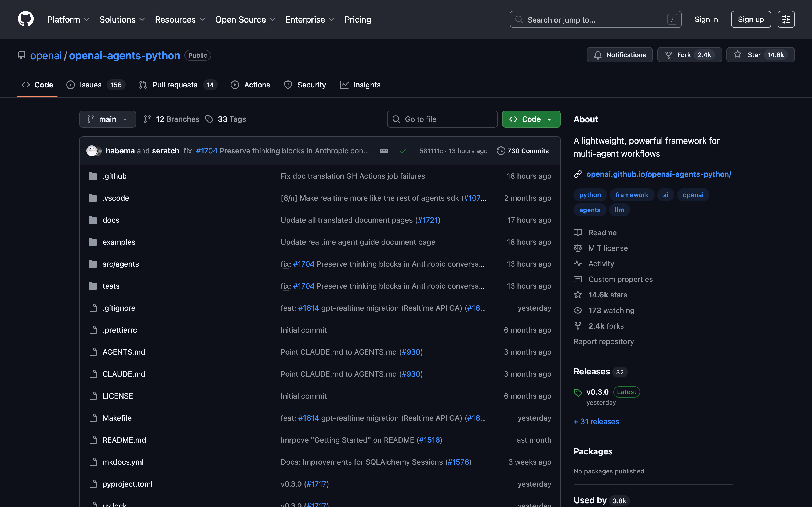Click the Notifications bell button

[x=619, y=55]
